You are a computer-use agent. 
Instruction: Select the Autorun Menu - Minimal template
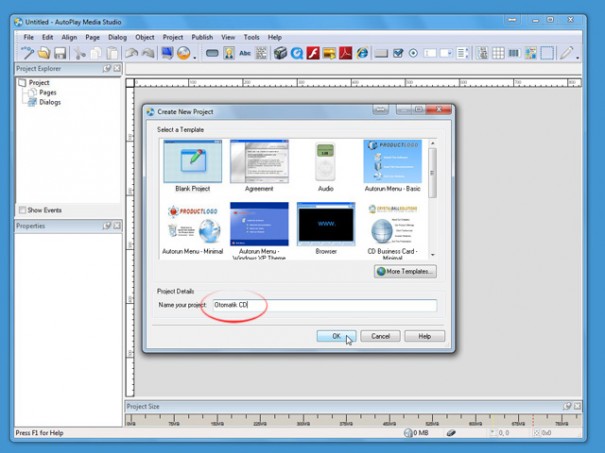click(x=193, y=229)
